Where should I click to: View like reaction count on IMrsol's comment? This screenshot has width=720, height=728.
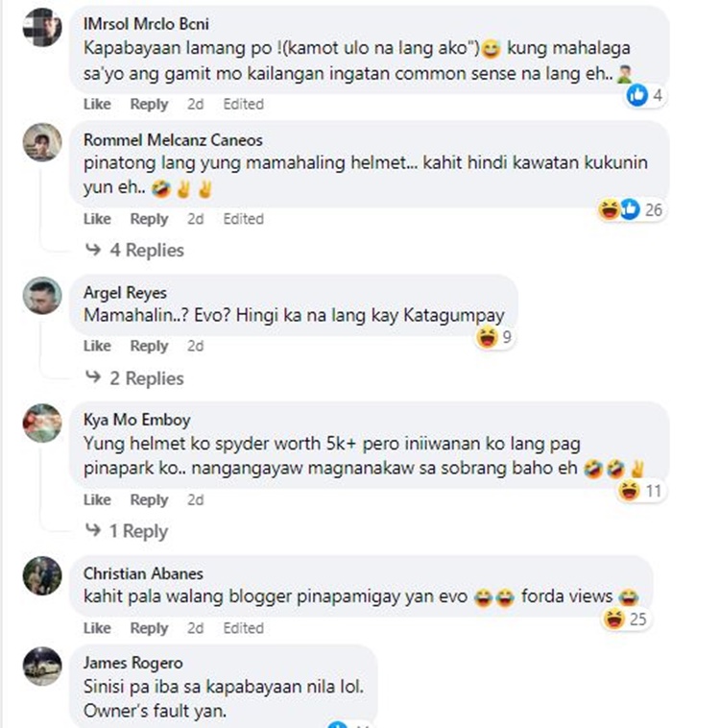click(x=645, y=96)
